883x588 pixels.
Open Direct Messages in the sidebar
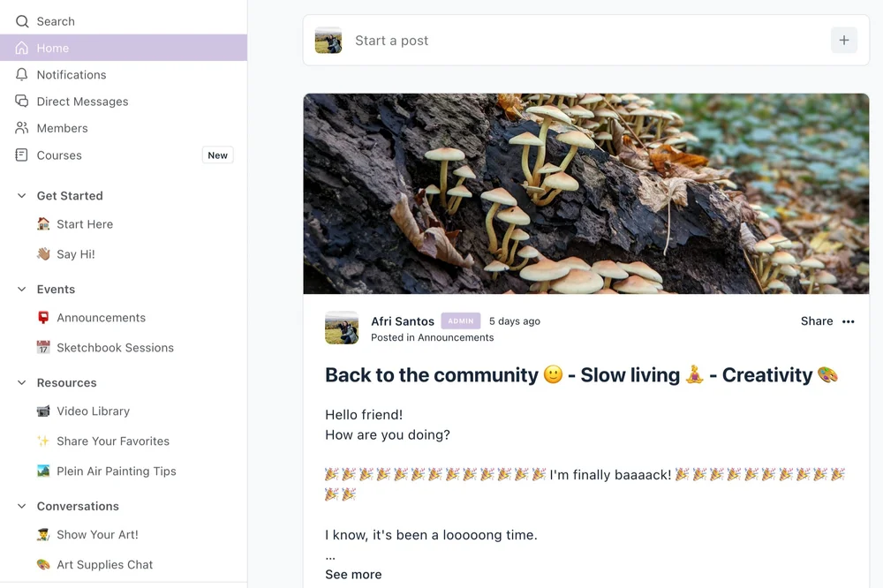click(x=124, y=102)
